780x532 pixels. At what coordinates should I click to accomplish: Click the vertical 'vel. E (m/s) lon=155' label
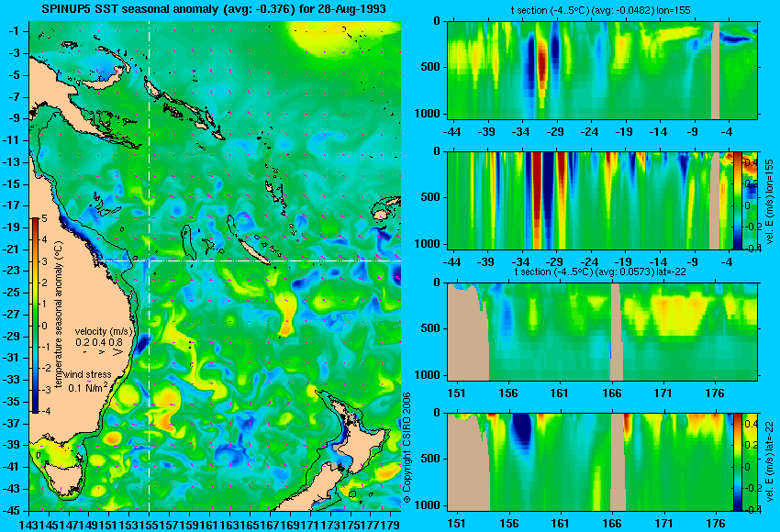pos(770,200)
